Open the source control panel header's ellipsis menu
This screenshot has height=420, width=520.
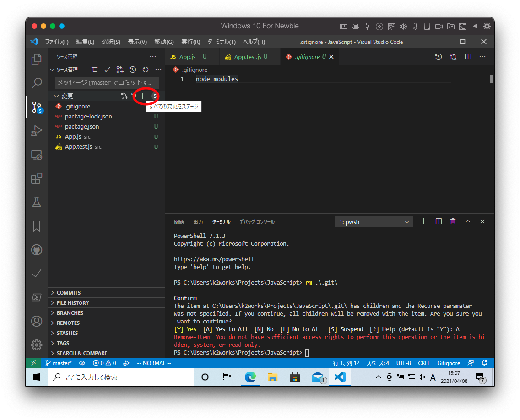pyautogui.click(x=153, y=57)
